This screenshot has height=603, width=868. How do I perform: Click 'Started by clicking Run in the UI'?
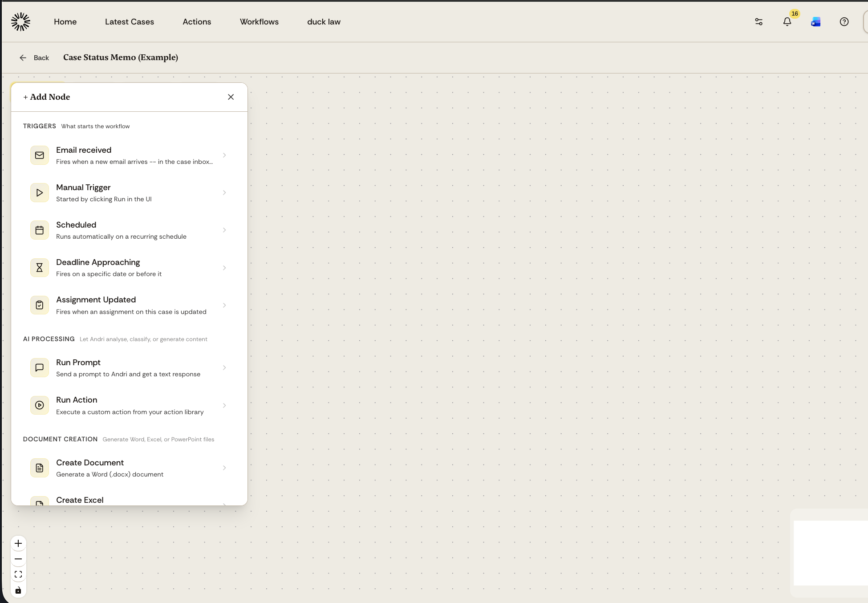[x=104, y=199]
